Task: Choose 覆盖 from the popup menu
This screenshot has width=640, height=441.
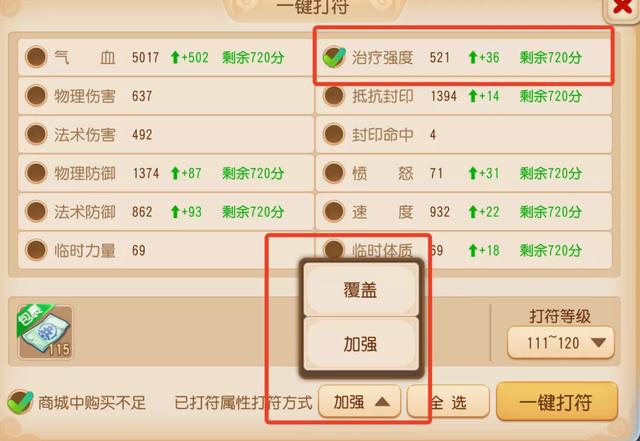Action: 361,290
